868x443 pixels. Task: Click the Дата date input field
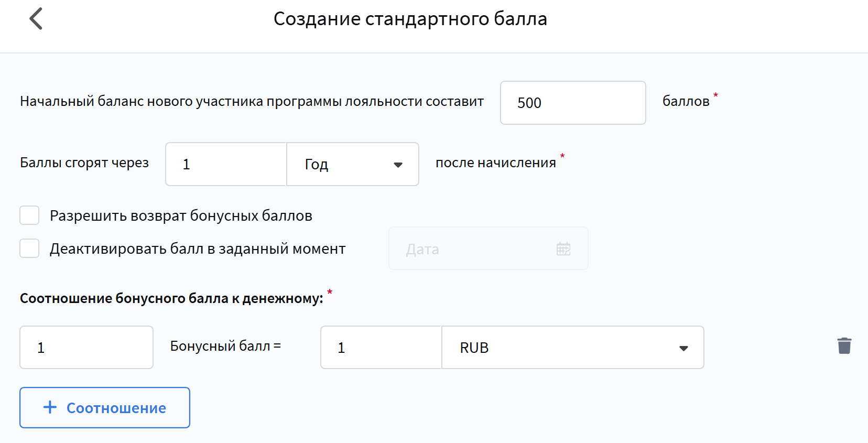tap(477, 248)
